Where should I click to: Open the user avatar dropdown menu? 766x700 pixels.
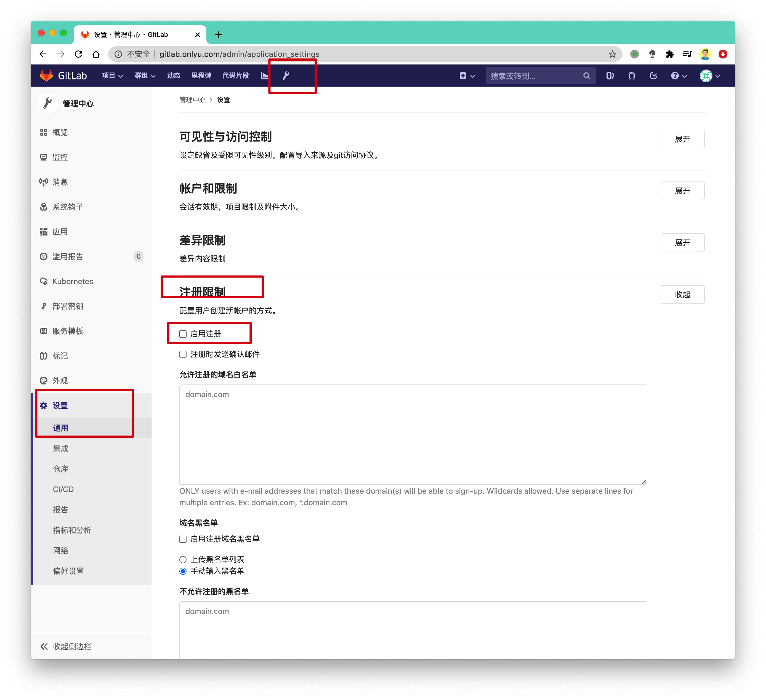pos(709,76)
